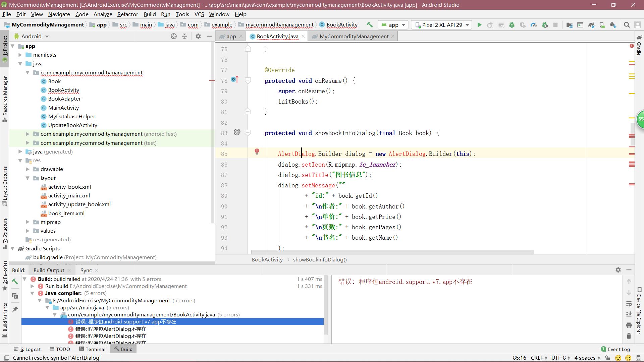Sync project with Gradle files icon
The image size is (644, 362).
[x=591, y=25]
